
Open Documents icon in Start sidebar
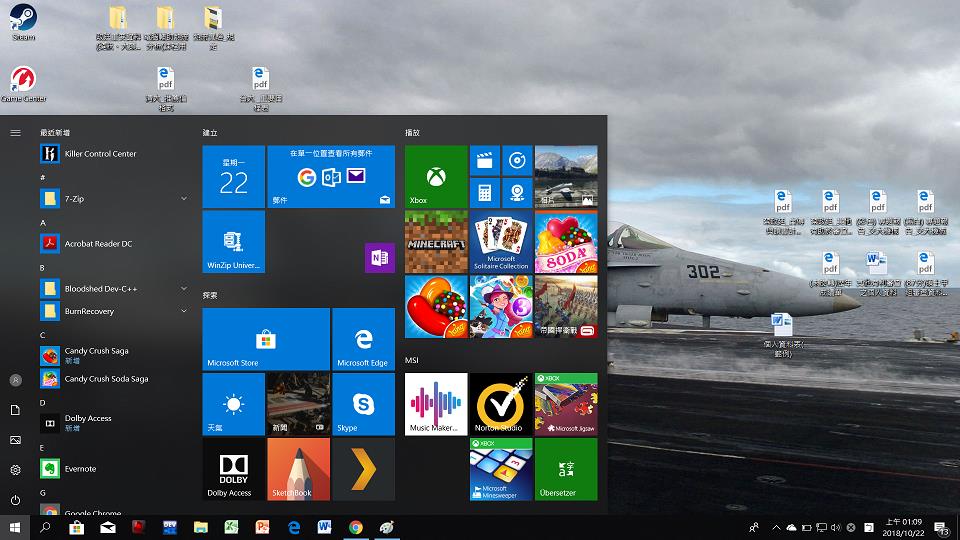(15, 410)
